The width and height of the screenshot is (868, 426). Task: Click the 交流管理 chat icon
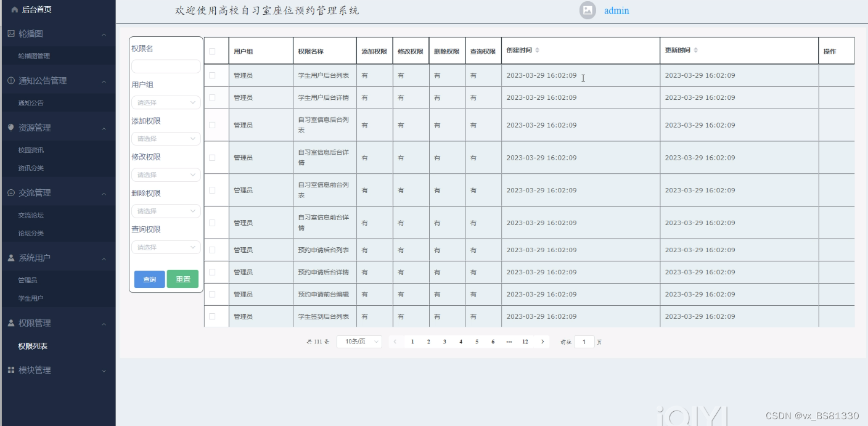click(x=11, y=193)
